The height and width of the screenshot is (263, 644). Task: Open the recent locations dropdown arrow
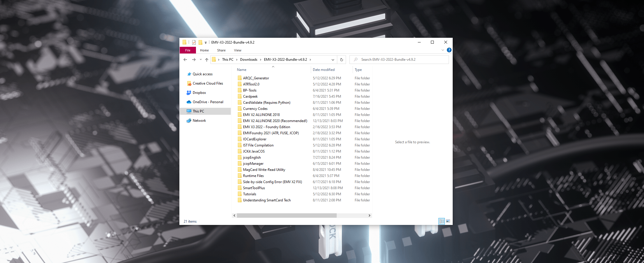pos(201,60)
